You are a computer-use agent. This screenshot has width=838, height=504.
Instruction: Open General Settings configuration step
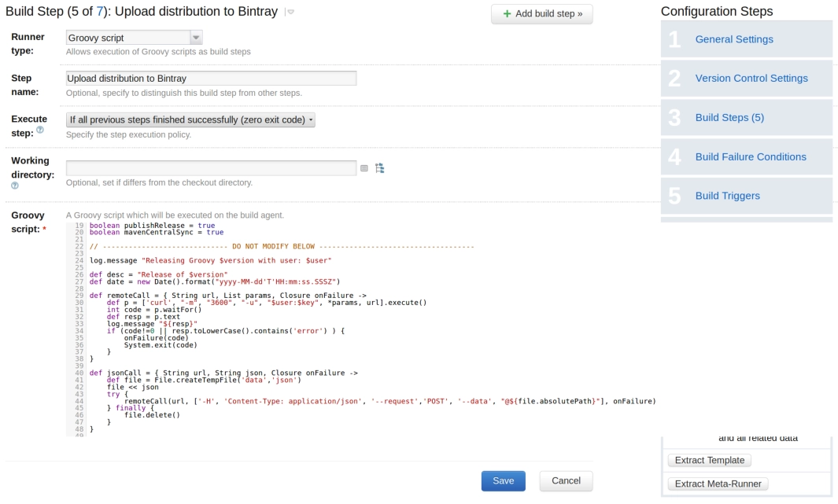point(747,39)
